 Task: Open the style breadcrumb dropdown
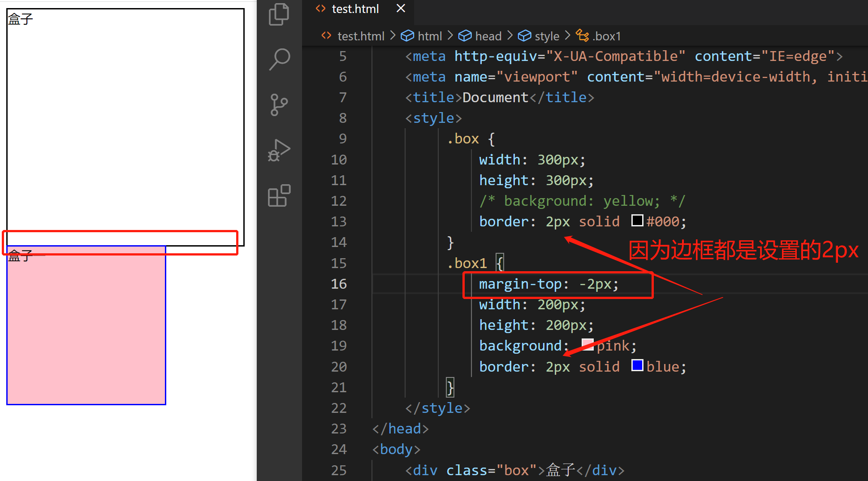tap(547, 35)
